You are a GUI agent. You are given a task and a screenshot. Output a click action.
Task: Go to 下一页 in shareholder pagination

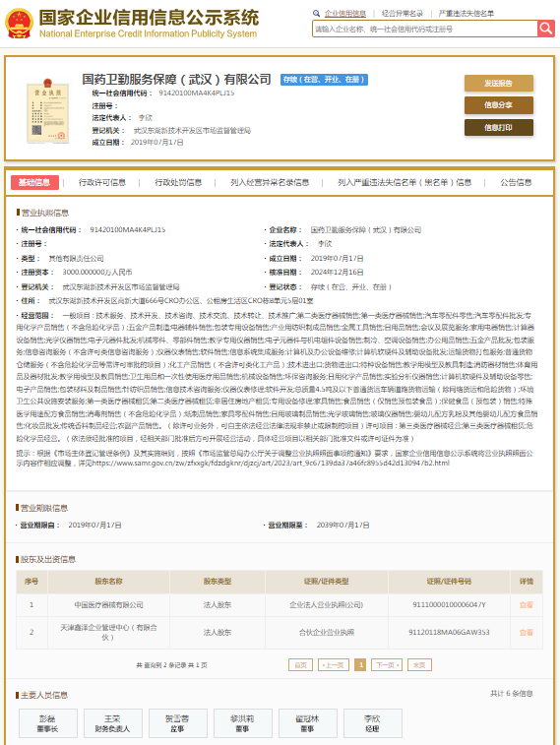coord(387,664)
